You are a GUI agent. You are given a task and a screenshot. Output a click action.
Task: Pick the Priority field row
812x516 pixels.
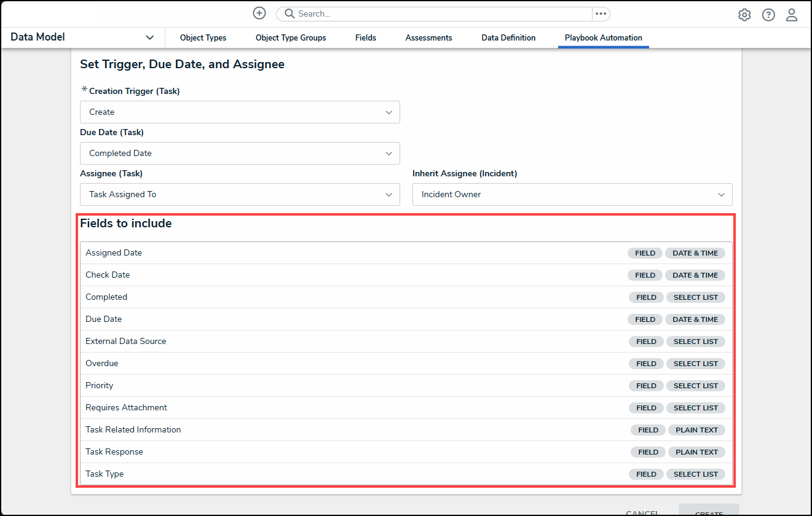pos(406,386)
